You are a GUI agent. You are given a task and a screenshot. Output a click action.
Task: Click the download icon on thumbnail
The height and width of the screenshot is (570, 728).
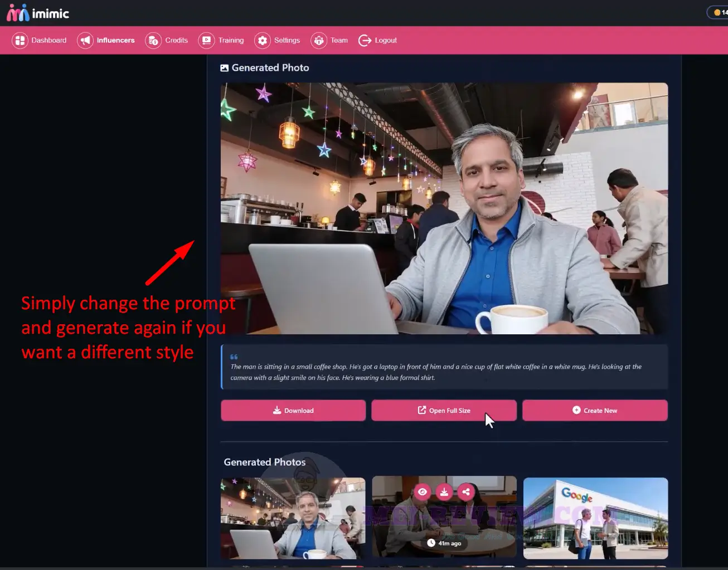(444, 491)
